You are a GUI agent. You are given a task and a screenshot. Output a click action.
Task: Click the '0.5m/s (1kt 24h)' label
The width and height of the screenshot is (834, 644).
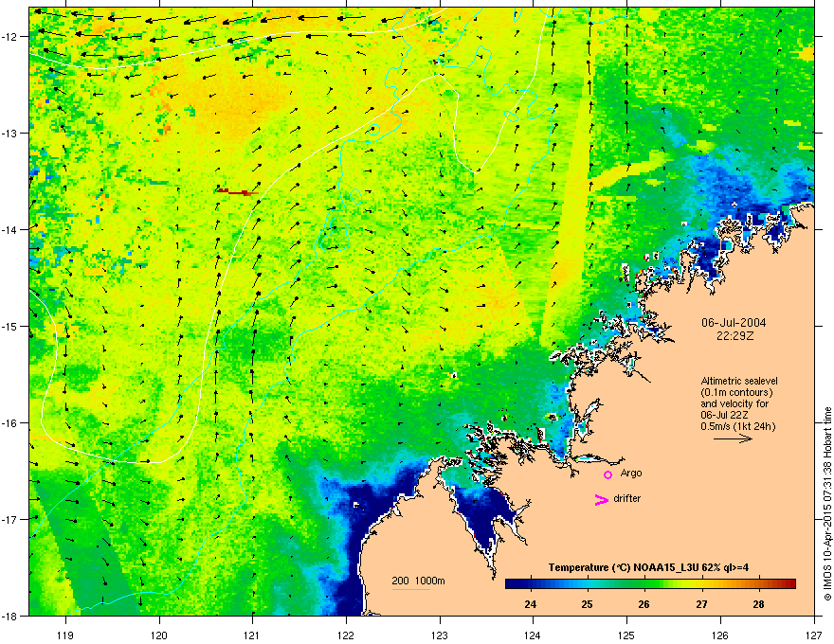pyautogui.click(x=737, y=426)
